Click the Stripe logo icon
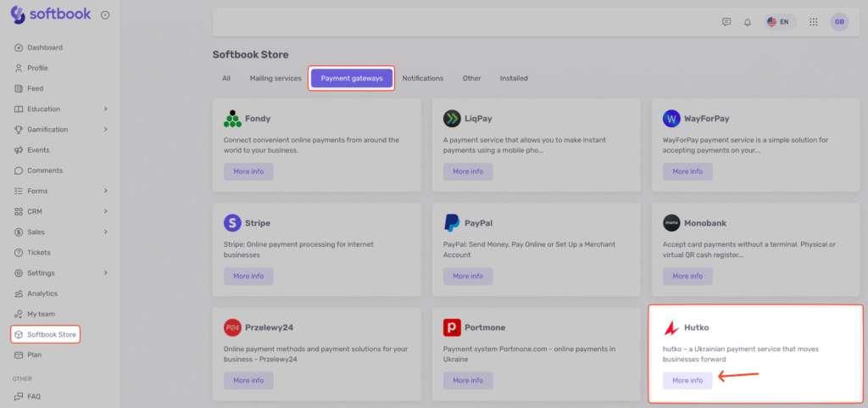The width and height of the screenshot is (868, 408). [232, 223]
